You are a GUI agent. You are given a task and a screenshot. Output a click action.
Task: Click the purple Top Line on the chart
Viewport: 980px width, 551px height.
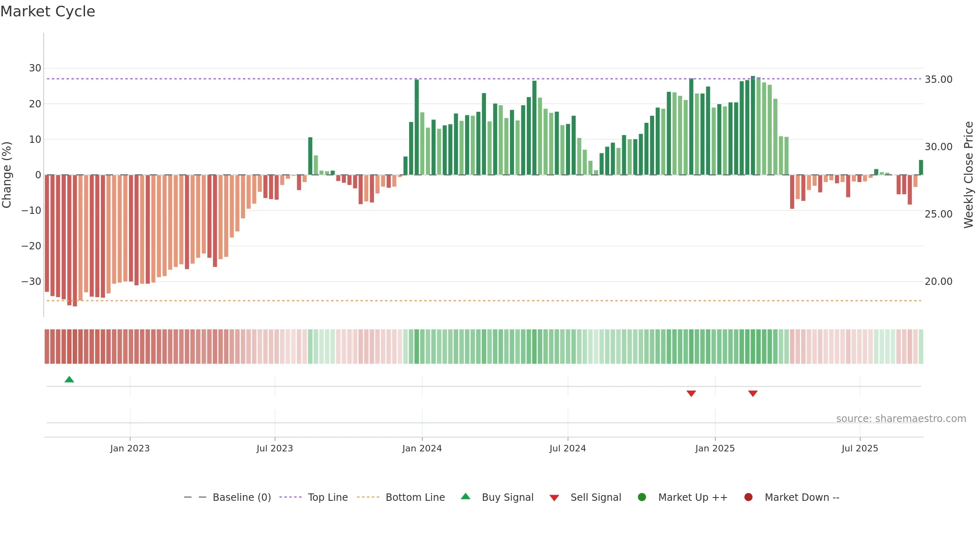pyautogui.click(x=484, y=79)
